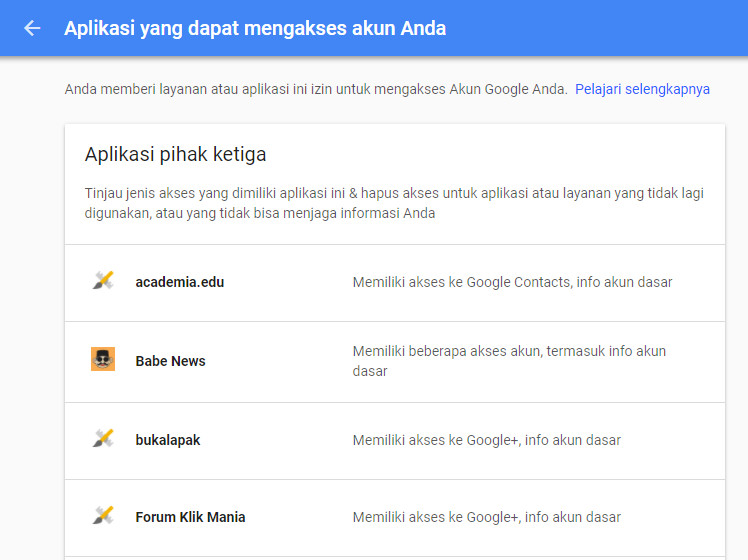Click Babe News 'Memiliki beberapa akses akun' description
The height and width of the screenshot is (560, 748).
click(509, 361)
